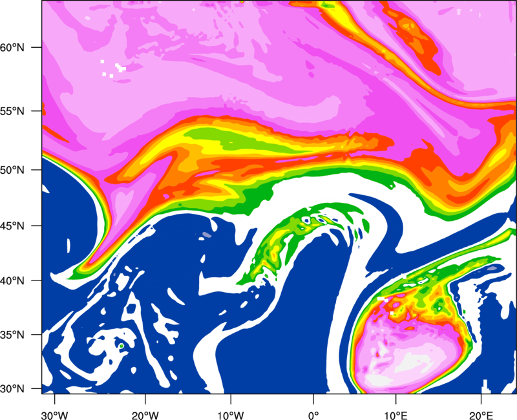Click the 50°N latitude label

tap(12, 171)
